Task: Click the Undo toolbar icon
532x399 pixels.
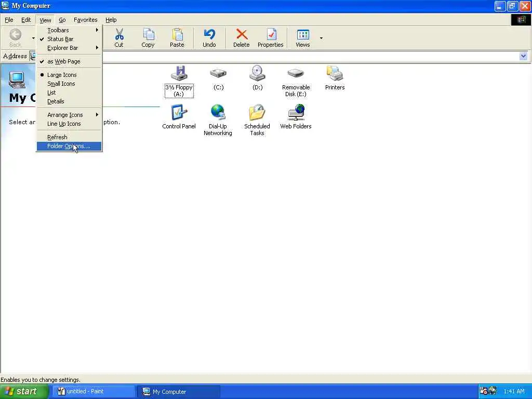Action: 209,37
